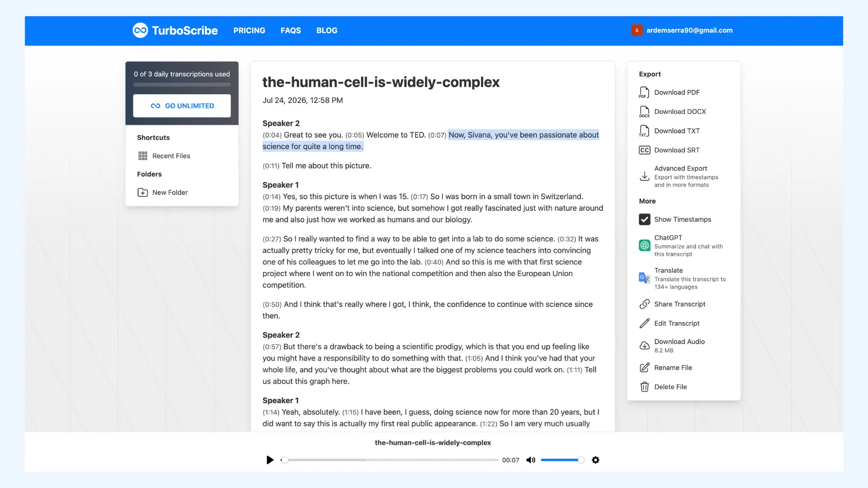Viewport: 868px width, 488px height.
Task: Adjust the volume slider
Action: coord(562,460)
